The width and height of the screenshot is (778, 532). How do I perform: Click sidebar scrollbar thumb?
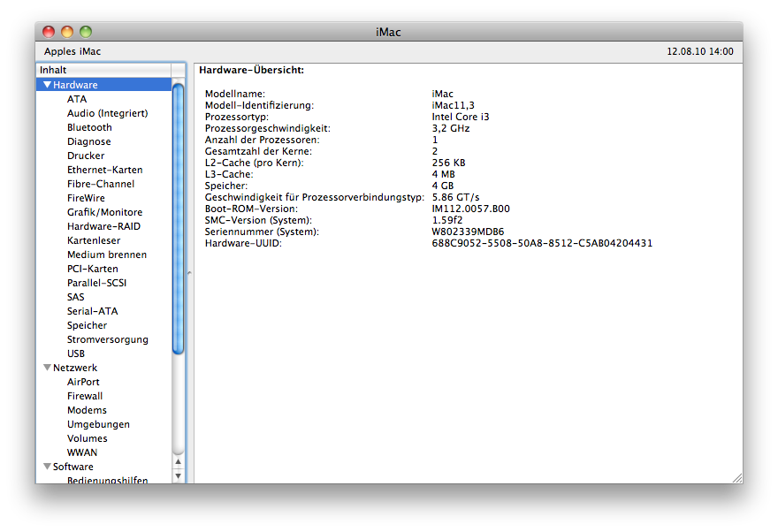[178, 219]
